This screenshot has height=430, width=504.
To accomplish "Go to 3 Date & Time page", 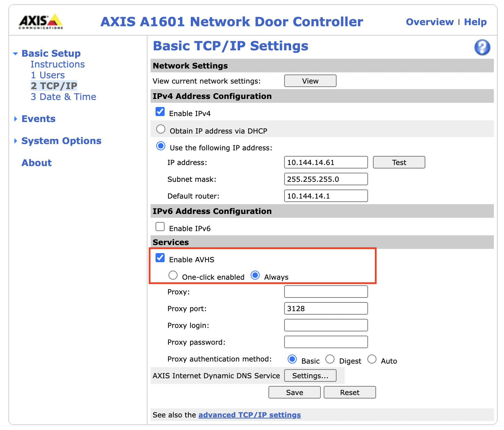I will [x=63, y=97].
